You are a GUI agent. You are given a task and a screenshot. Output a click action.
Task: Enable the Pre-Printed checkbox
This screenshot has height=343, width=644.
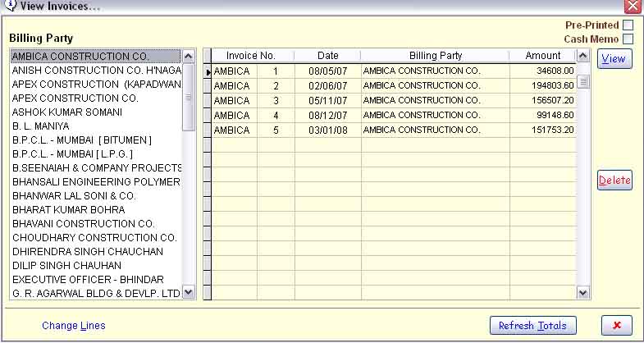click(x=628, y=25)
